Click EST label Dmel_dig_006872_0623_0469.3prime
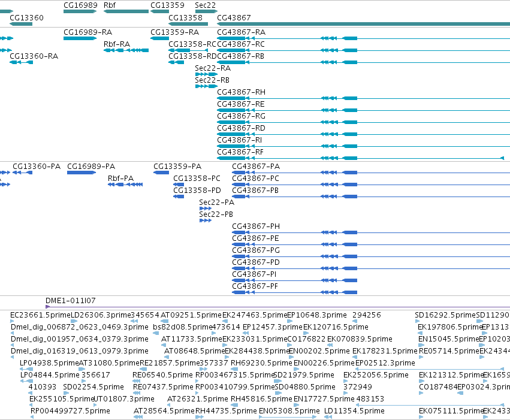Screen dimensions: 510x420 click(x=80, y=327)
